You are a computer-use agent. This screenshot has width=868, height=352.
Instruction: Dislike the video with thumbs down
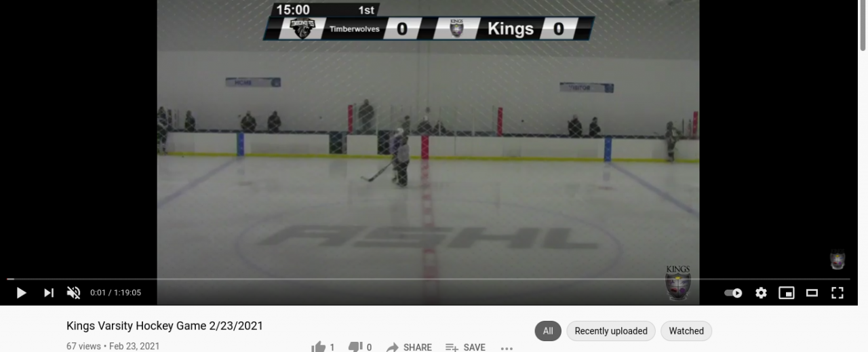click(360, 347)
